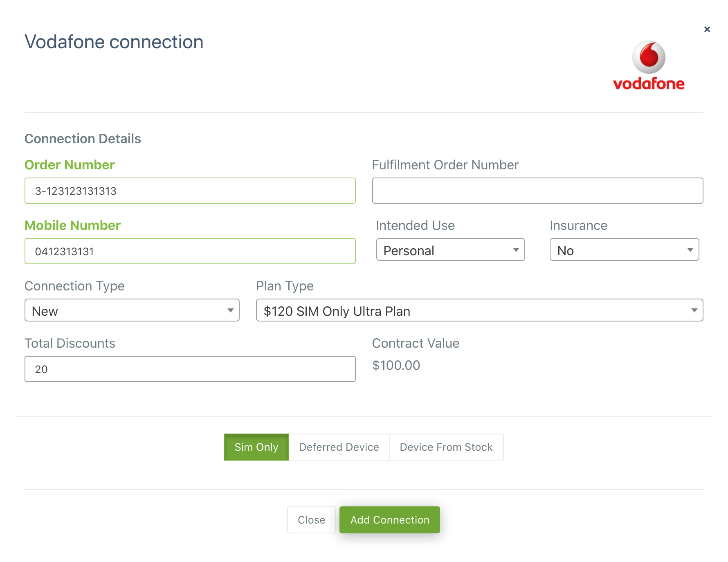Open the Insurance dropdown

tap(625, 250)
